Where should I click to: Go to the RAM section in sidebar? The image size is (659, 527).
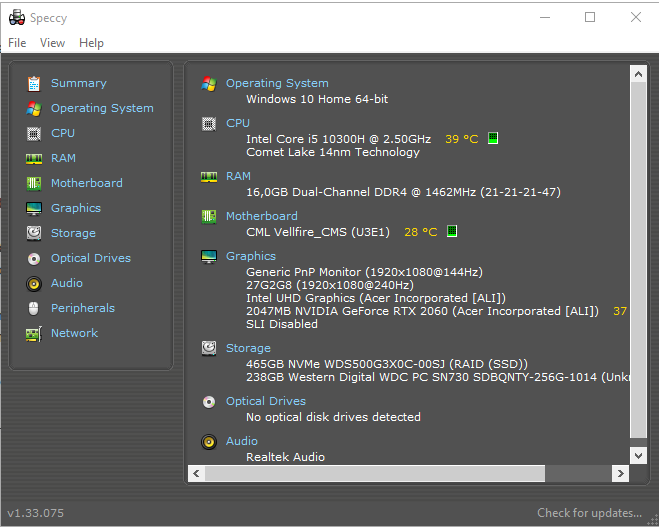[63, 158]
